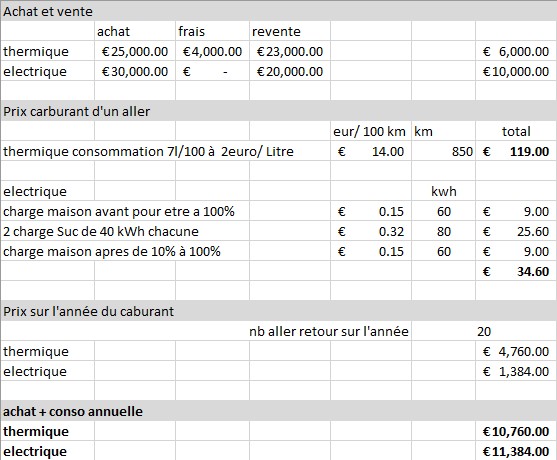Select the €0.32 Suc charge price cell
557x460 pixels.
click(371, 231)
